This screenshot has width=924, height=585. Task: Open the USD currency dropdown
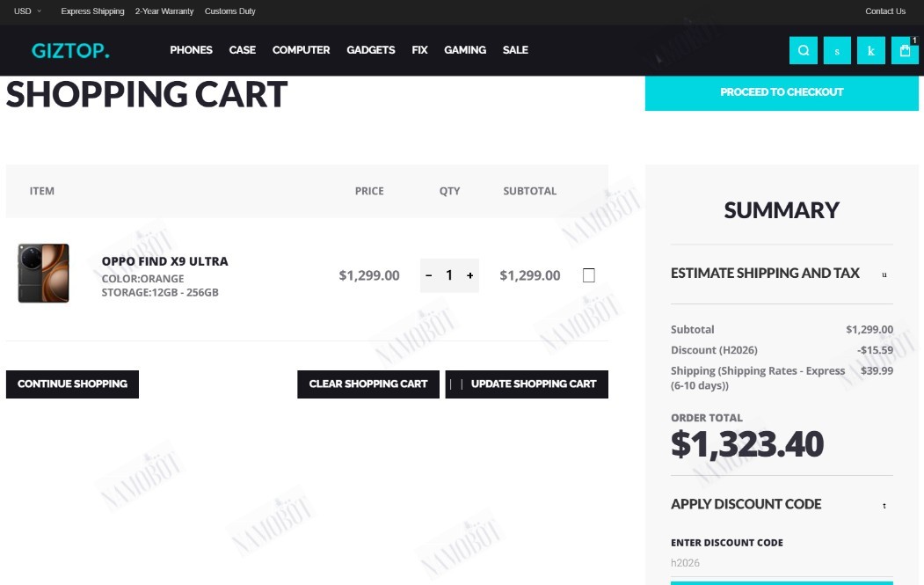28,11
